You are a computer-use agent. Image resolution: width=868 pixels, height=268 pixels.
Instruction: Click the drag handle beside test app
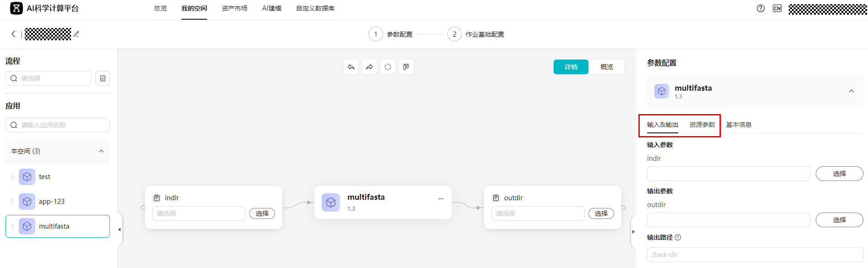pyautogui.click(x=12, y=177)
